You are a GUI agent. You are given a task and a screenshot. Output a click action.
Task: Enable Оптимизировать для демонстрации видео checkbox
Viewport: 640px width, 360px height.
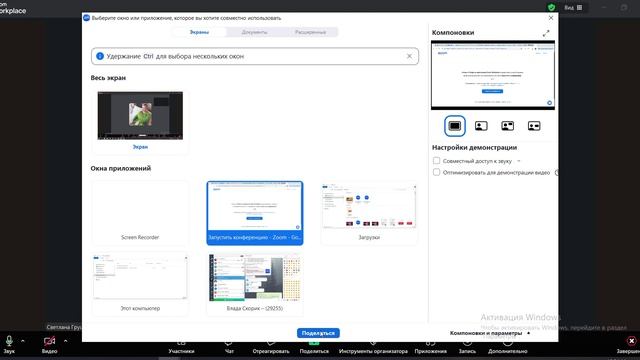pos(436,172)
